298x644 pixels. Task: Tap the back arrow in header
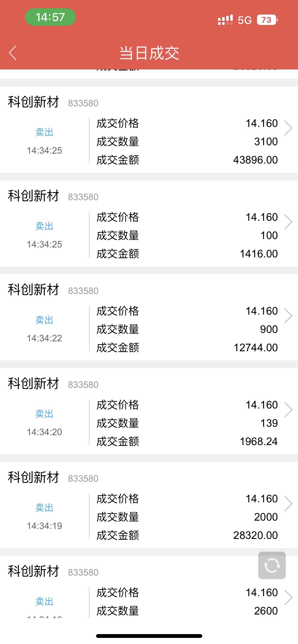point(13,53)
